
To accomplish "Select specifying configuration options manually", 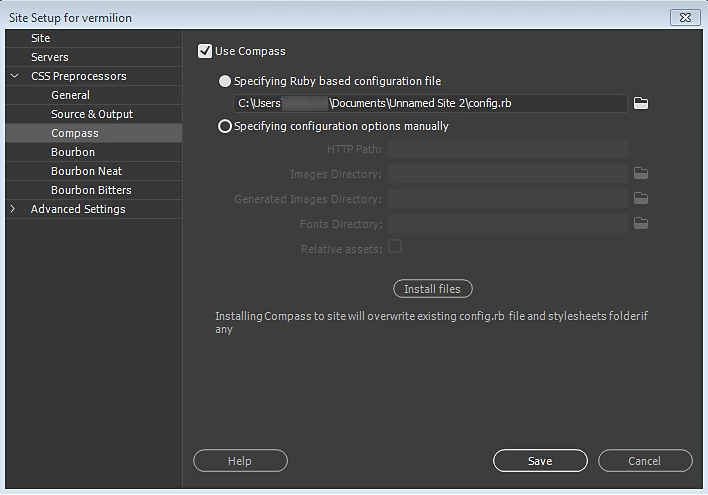I will pyautogui.click(x=225, y=126).
